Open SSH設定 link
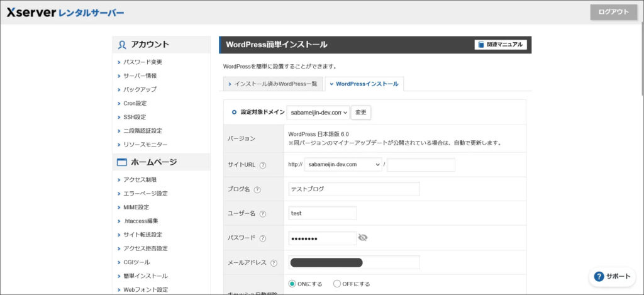 pyautogui.click(x=135, y=117)
